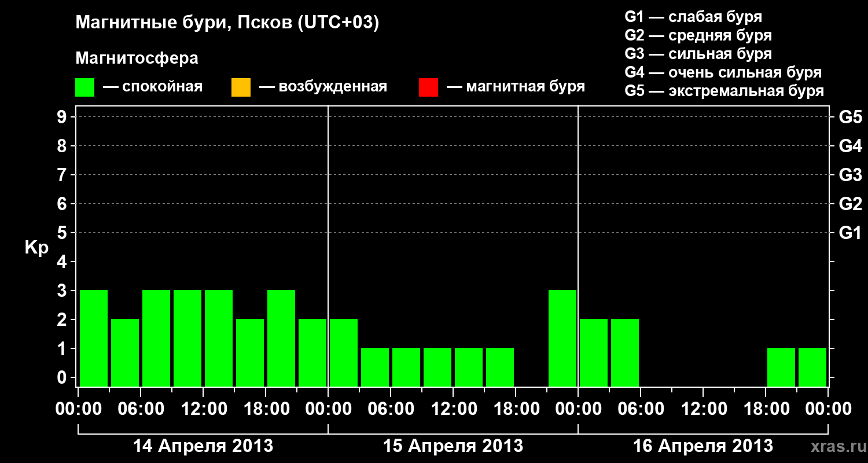Select the 14 April 21:00–24:00 bar
Viewport: 868px width, 463px height.
(x=312, y=352)
